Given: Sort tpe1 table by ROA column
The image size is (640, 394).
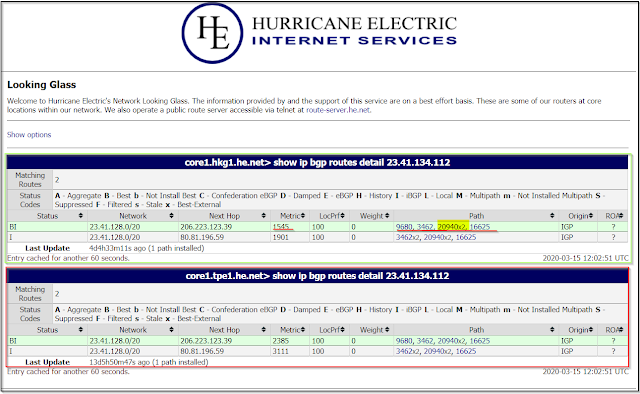Looking at the screenshot, I should pos(613,329).
